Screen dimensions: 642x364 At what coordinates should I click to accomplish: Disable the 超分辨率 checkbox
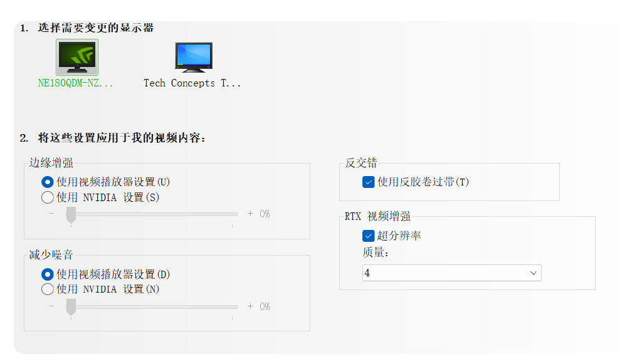tap(369, 236)
